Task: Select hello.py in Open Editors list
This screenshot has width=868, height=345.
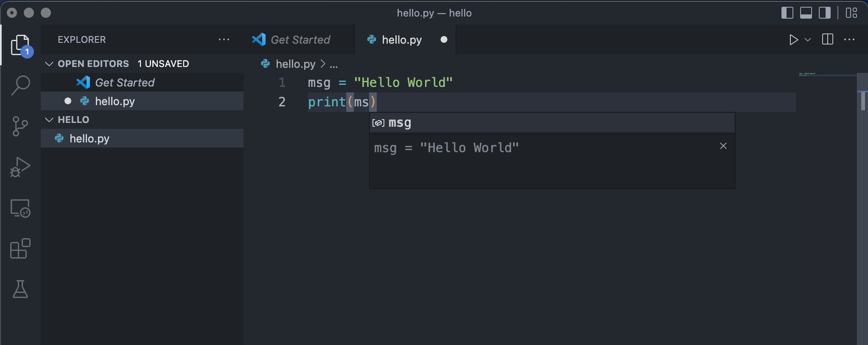Action: (x=142, y=101)
